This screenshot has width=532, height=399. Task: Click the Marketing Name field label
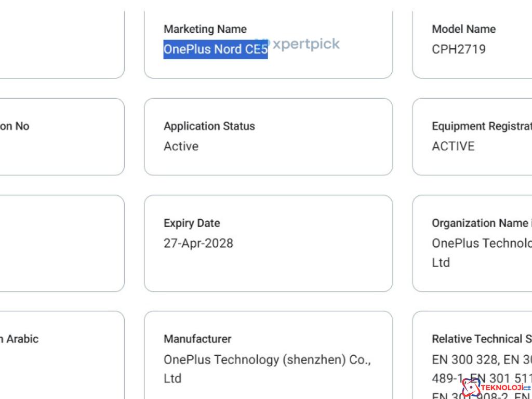click(205, 29)
